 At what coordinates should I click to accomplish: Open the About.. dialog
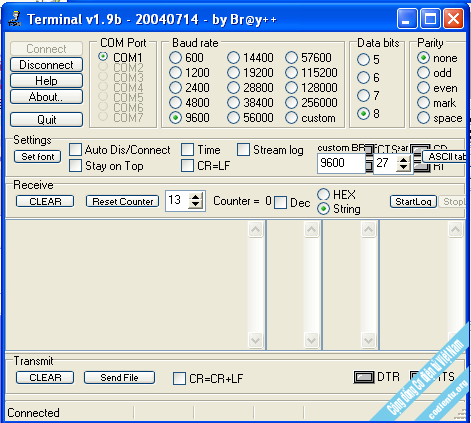(x=46, y=97)
